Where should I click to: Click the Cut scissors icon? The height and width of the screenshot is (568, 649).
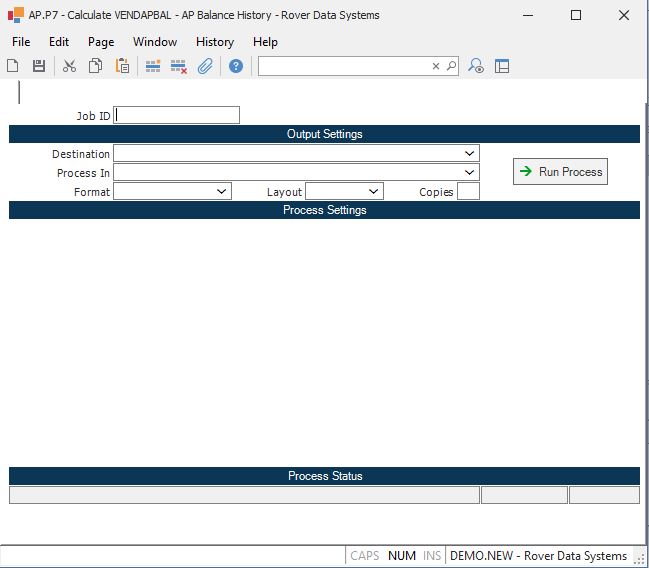click(69, 66)
